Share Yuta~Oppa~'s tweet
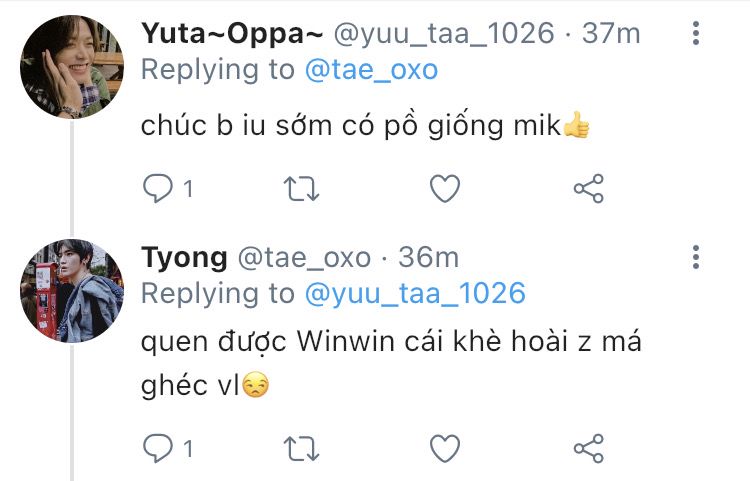 pyautogui.click(x=588, y=188)
